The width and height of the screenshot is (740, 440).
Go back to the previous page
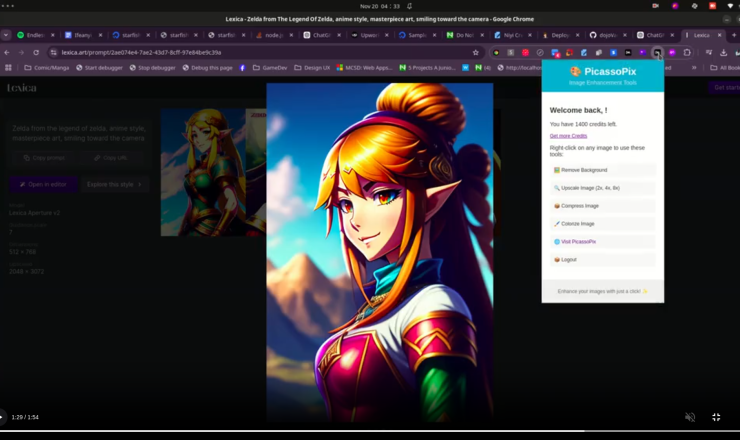(x=7, y=52)
